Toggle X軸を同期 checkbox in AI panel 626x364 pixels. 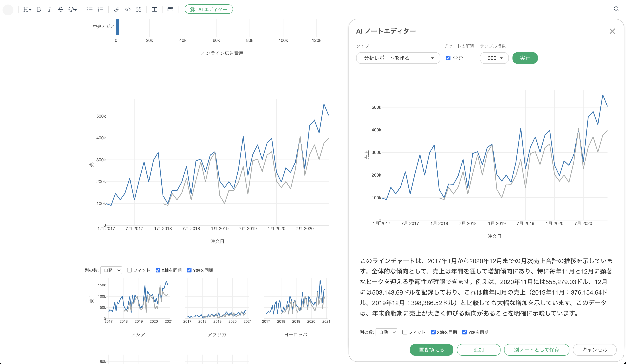pyautogui.click(x=433, y=332)
